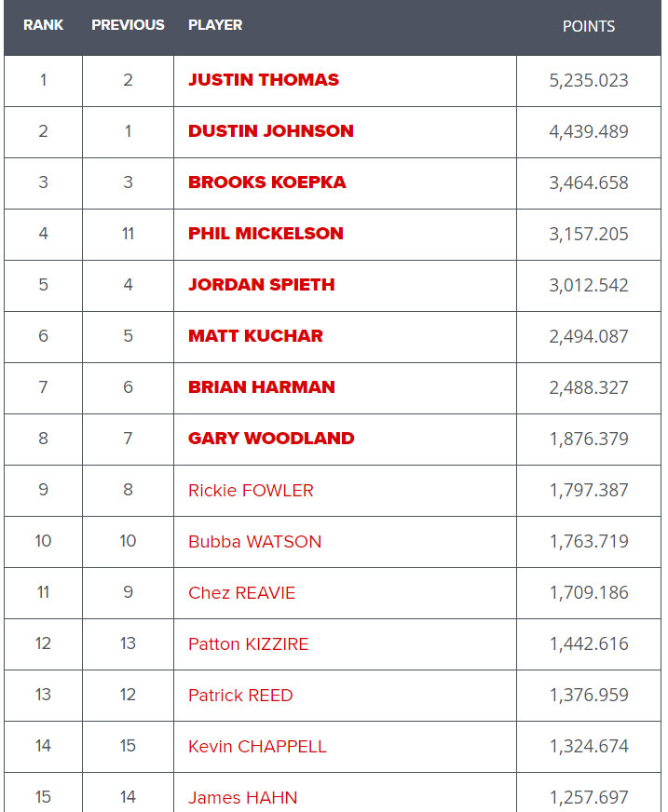Click the POINTS column header

pyautogui.click(x=589, y=26)
